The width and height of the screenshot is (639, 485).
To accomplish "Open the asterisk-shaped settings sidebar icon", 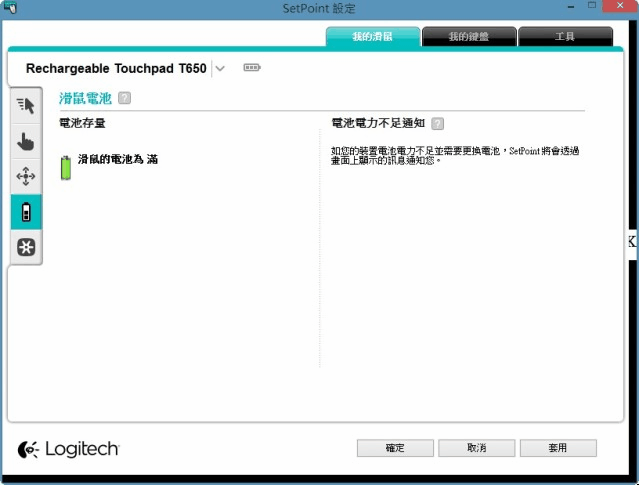I will (x=26, y=247).
